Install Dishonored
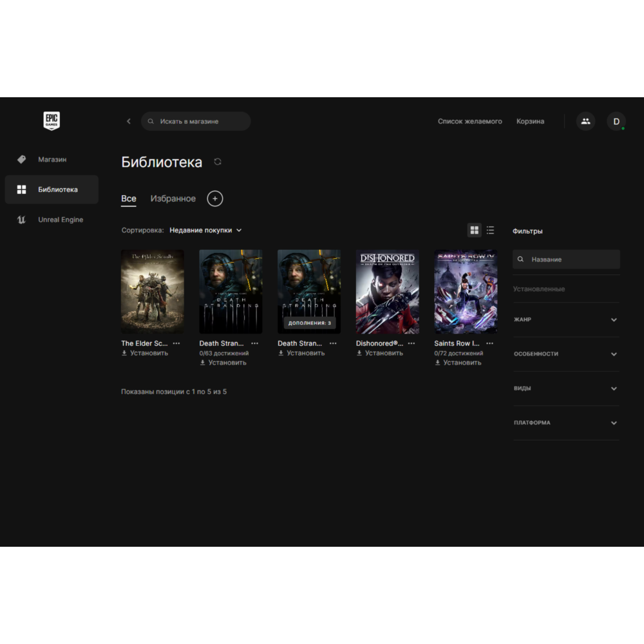Screen dimensions: 644x644 click(380, 353)
